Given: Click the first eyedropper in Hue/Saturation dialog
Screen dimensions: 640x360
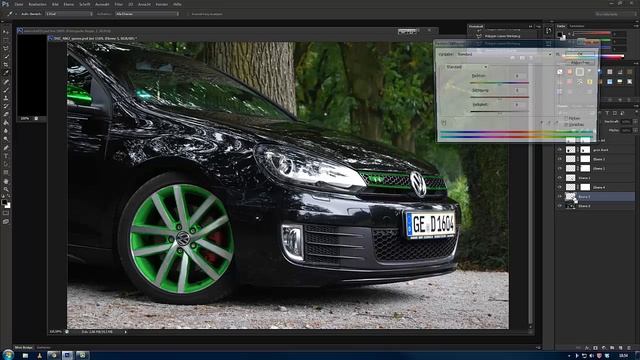Looking at the screenshot, I should 541,122.
